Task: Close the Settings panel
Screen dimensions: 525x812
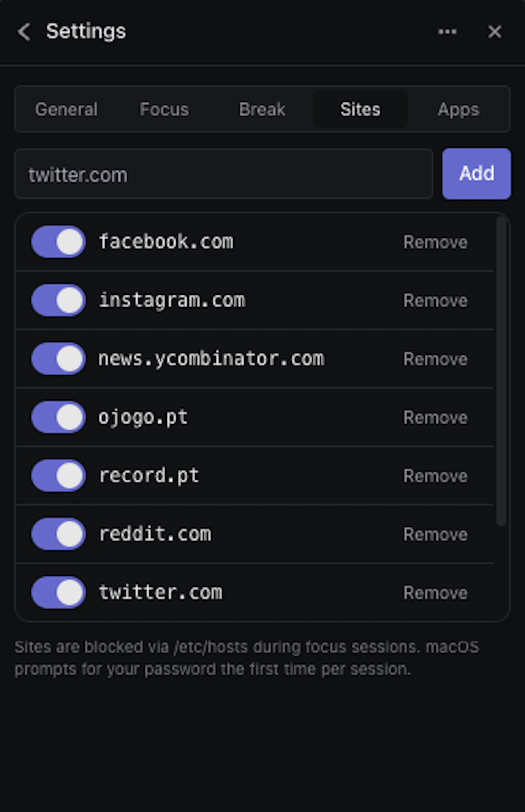Action: (495, 32)
